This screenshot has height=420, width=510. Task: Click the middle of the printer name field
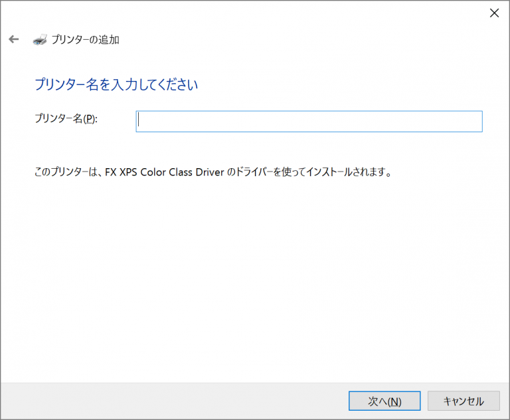tap(309, 122)
